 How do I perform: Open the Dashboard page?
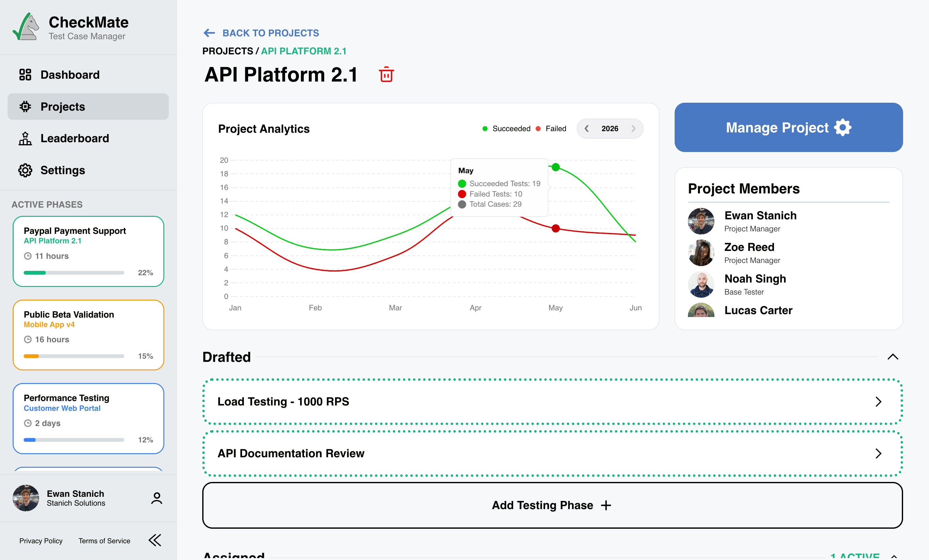click(x=88, y=75)
